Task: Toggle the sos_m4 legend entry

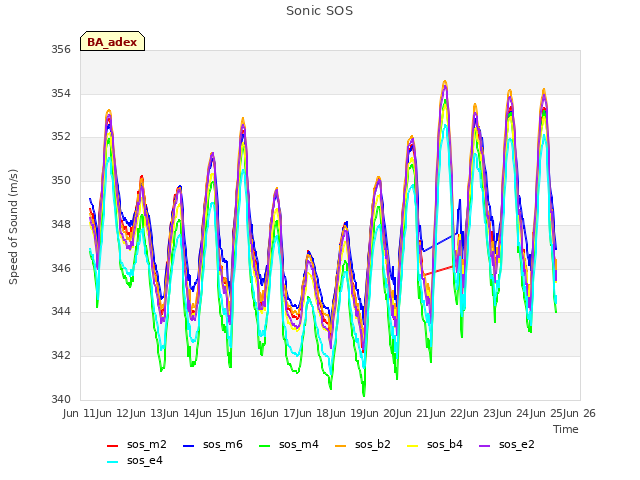Action: coord(289,444)
